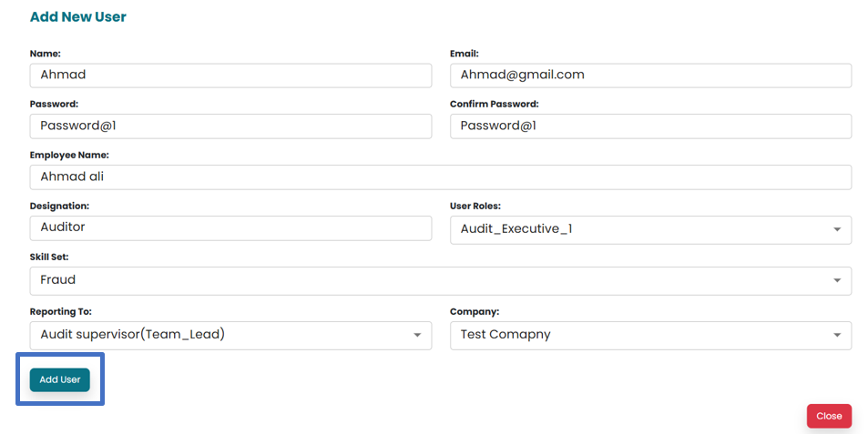Click the 'User Roles:' label text
Viewport: 868px width, 434px height.
pyautogui.click(x=475, y=207)
